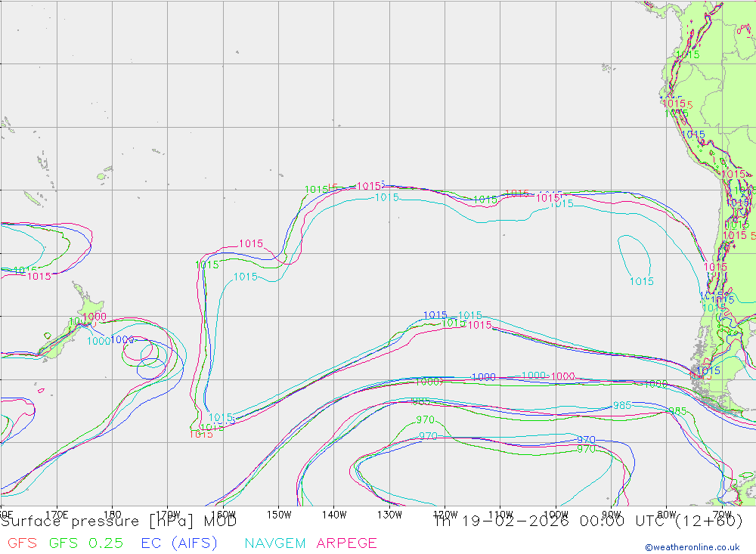
Task: Click the 90W longitude label
Action: pyautogui.click(x=612, y=515)
